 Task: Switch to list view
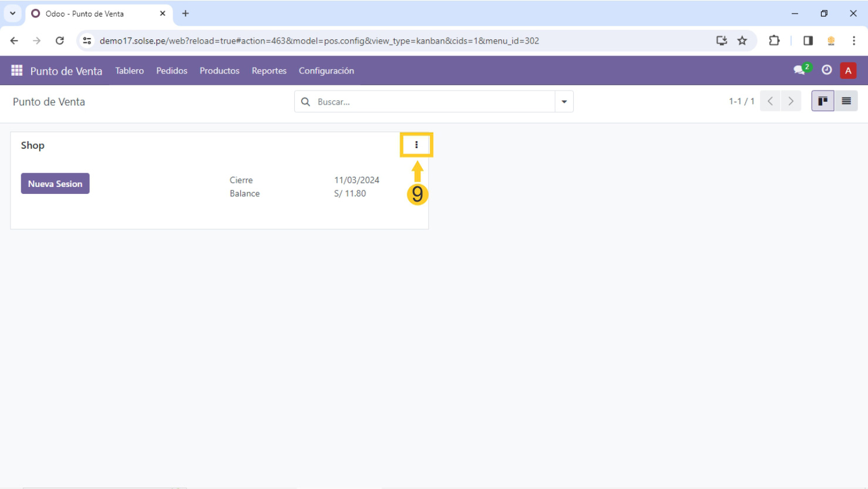point(846,101)
